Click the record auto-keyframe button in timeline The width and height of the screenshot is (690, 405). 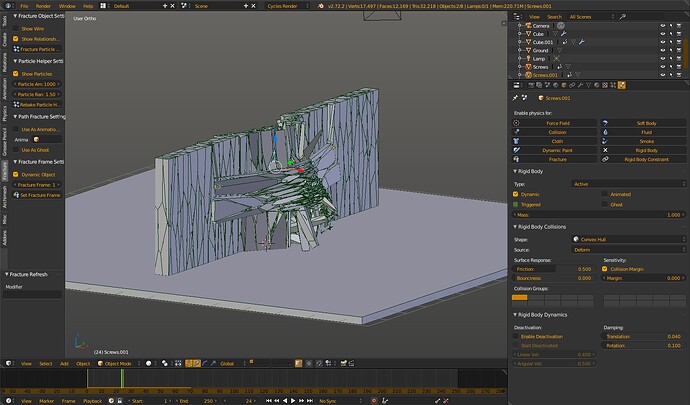(x=374, y=401)
